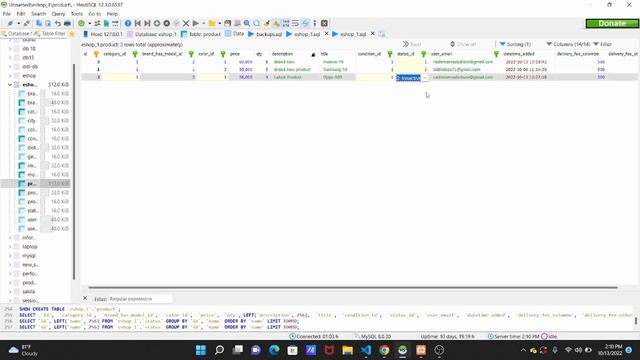Expand the db 10 database node
Image resolution: width=640 pixels, height=360 pixels.
click(10, 49)
